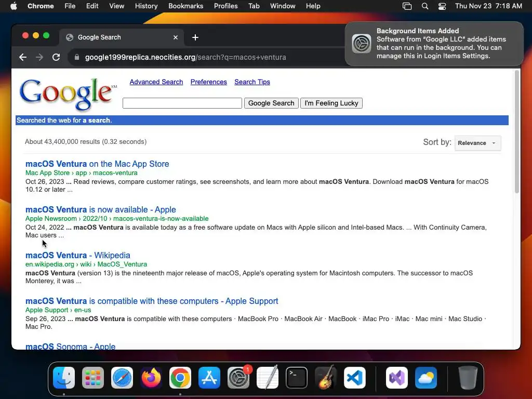Open the Tab menu
532x399 pixels.
point(254,6)
